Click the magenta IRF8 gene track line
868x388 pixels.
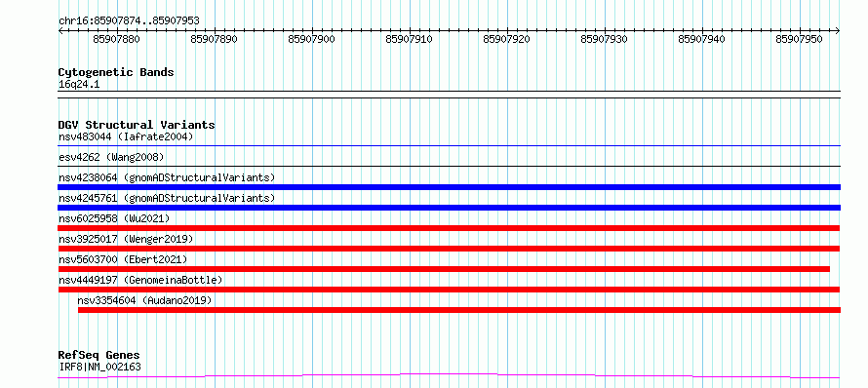tap(449, 376)
